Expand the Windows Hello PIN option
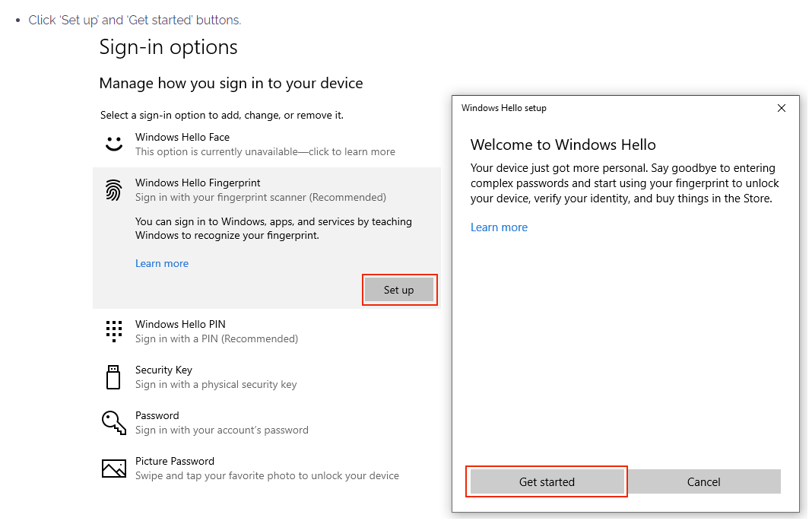 coord(267,332)
